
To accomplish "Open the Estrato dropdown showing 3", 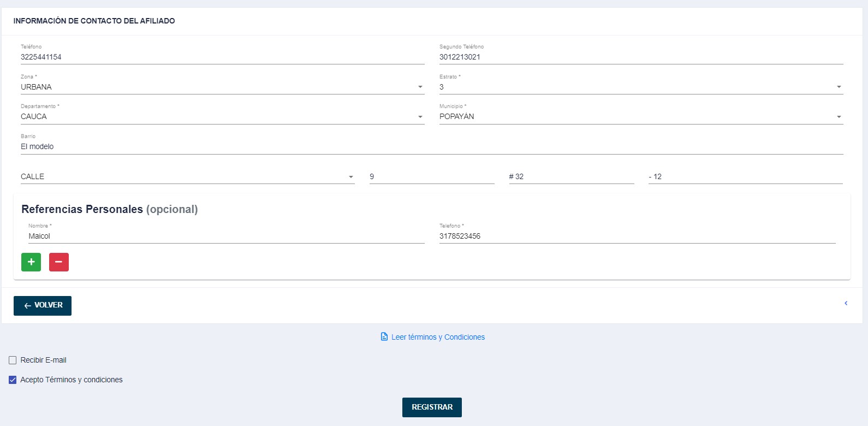I will [641, 87].
